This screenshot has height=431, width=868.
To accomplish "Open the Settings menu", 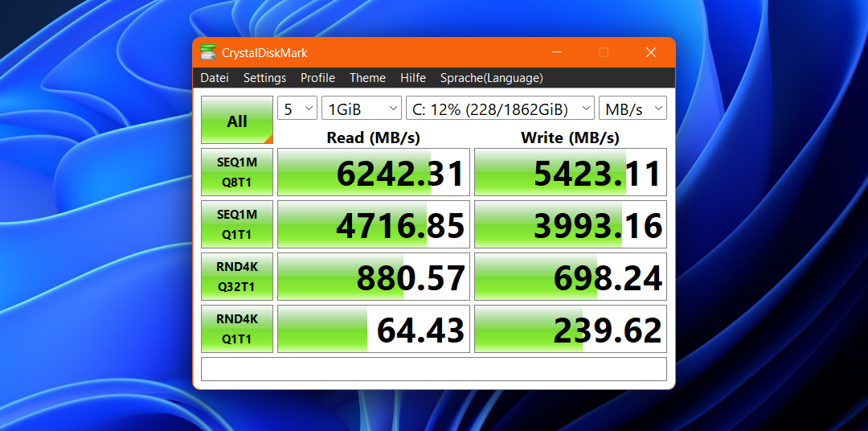I will [264, 78].
